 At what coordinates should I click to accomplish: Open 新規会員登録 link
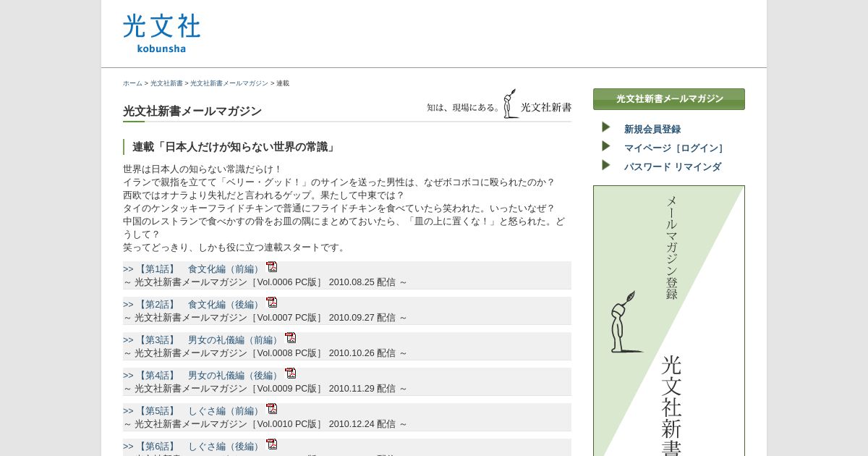pyautogui.click(x=652, y=130)
